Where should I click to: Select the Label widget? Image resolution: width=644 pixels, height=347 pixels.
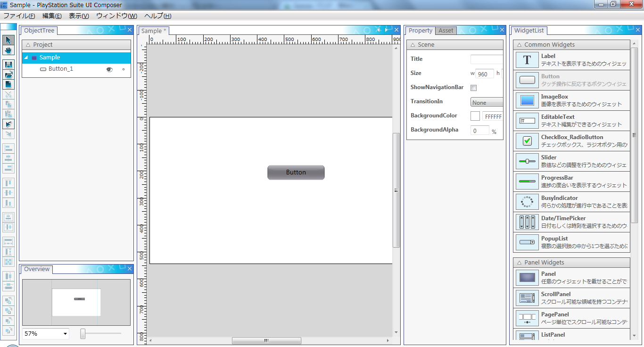pyautogui.click(x=572, y=60)
